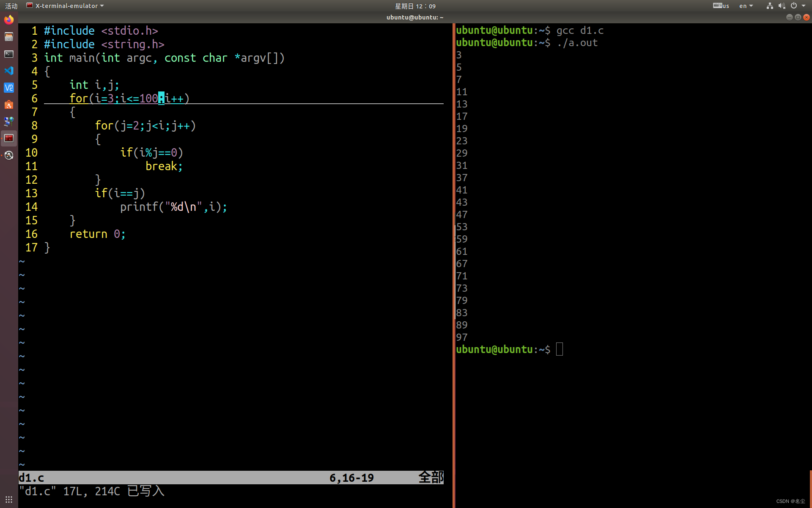Click the active terminal emulator dock icon
The image size is (812, 508).
click(9, 138)
